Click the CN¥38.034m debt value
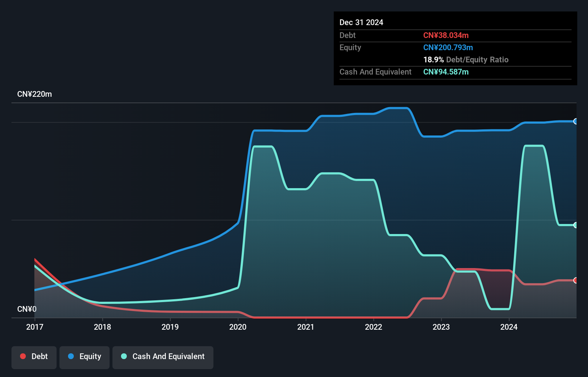This screenshot has width=588, height=377. [x=446, y=35]
